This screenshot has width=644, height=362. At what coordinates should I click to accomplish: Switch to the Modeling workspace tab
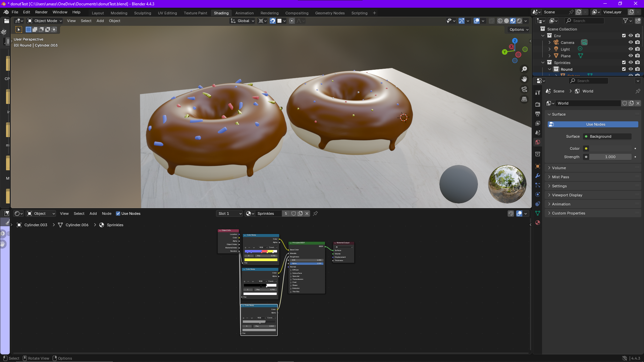119,13
